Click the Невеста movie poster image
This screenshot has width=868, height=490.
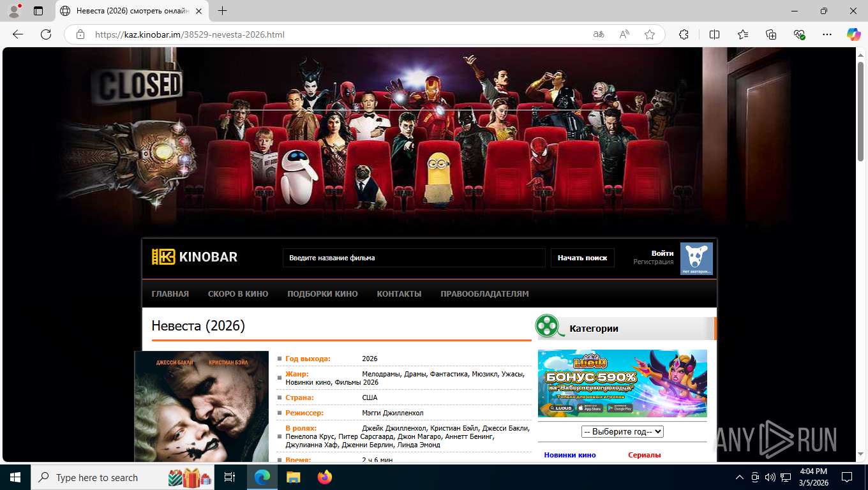pos(202,406)
